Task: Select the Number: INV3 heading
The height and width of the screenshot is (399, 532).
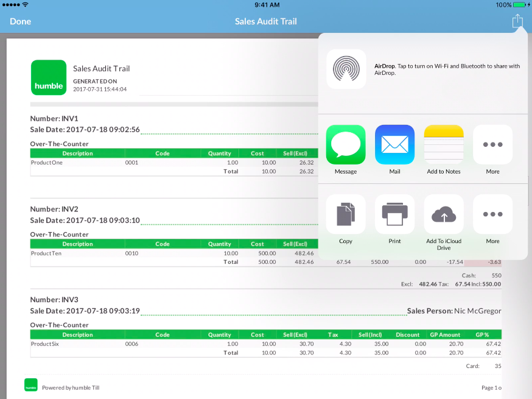Action: tap(54, 300)
